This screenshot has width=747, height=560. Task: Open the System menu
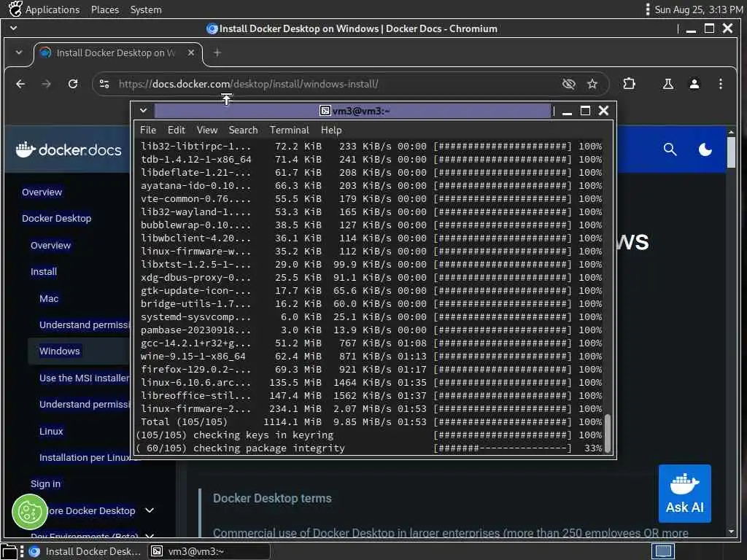click(x=146, y=9)
